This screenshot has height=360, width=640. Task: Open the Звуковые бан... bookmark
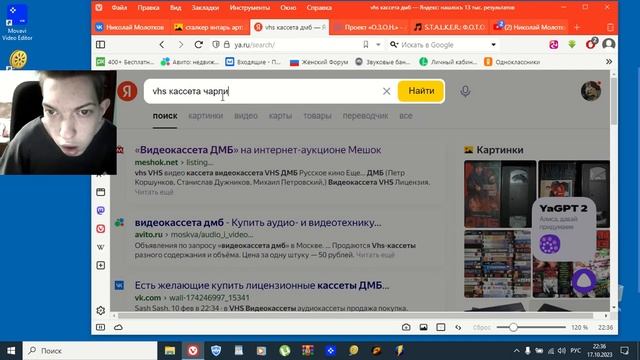pos(382,62)
